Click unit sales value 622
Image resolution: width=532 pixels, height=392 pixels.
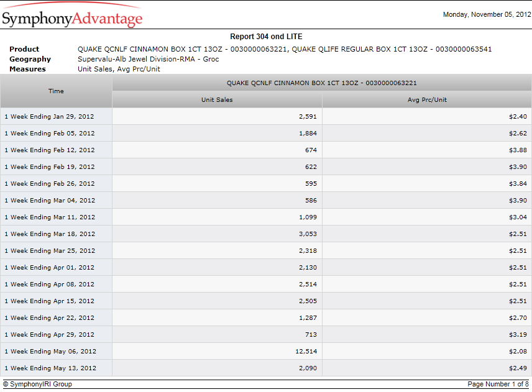click(x=311, y=167)
